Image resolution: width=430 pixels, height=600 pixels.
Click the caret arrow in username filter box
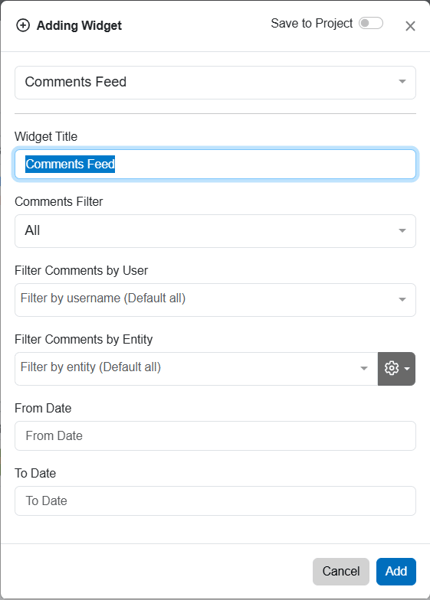402,299
